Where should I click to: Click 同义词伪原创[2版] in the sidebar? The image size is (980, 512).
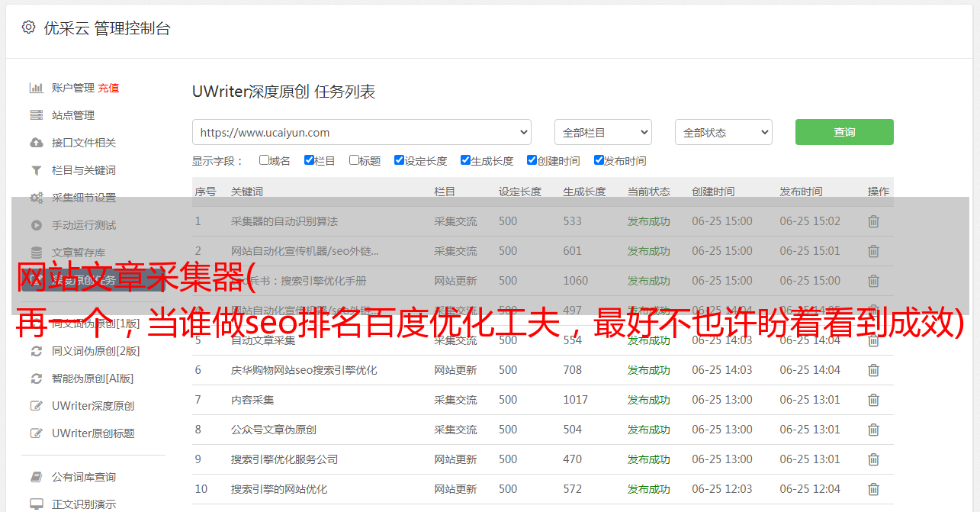(96, 351)
